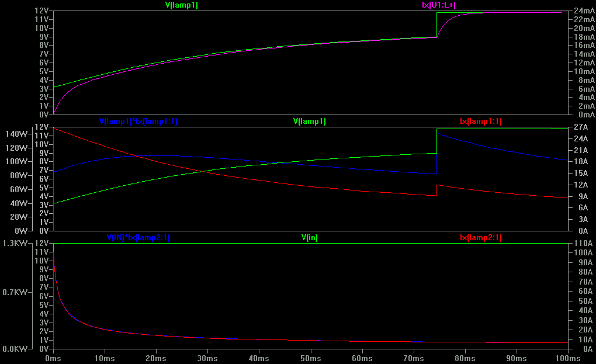The width and height of the screenshot is (596, 364).
Task: Click the 0W axis tick label
Action: 21,231
